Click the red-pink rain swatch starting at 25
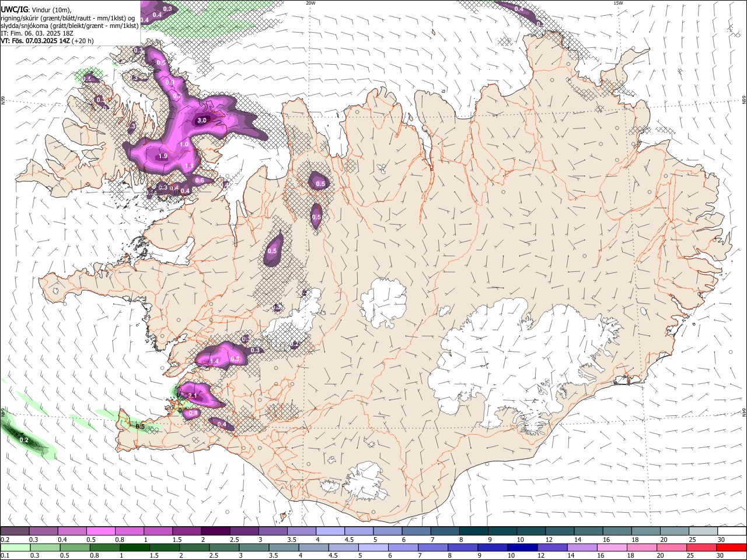The image size is (747, 560). tap(701, 547)
